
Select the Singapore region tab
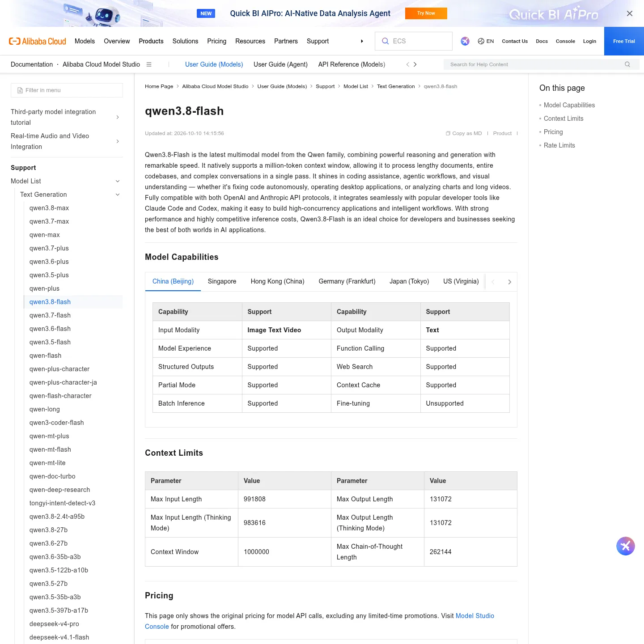(222, 281)
